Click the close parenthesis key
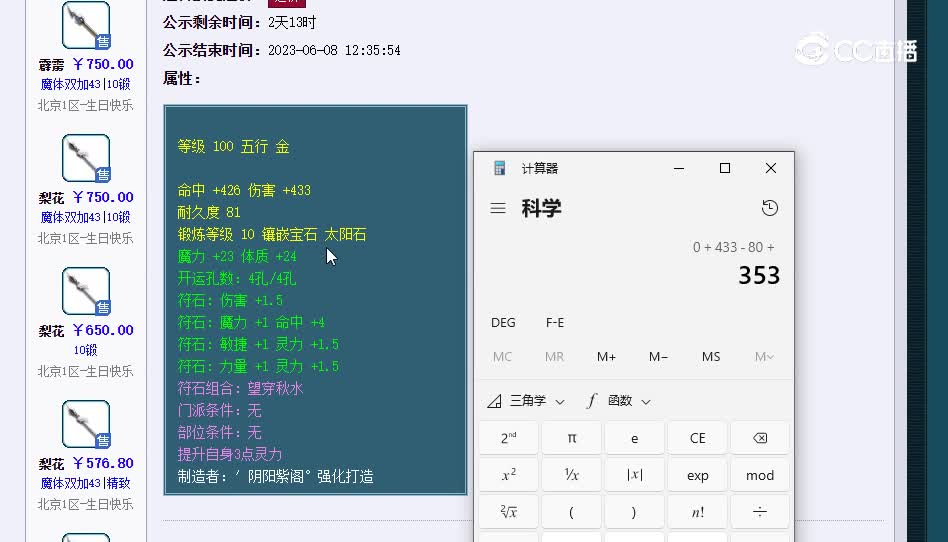This screenshot has height=542, width=948. point(634,512)
